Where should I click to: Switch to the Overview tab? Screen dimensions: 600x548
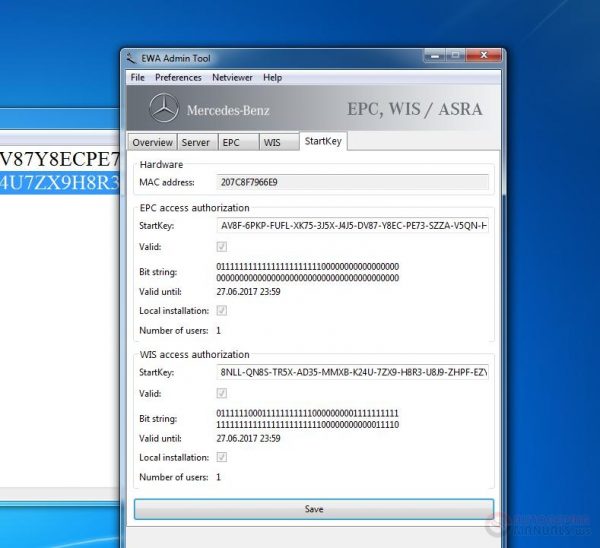coord(152,142)
